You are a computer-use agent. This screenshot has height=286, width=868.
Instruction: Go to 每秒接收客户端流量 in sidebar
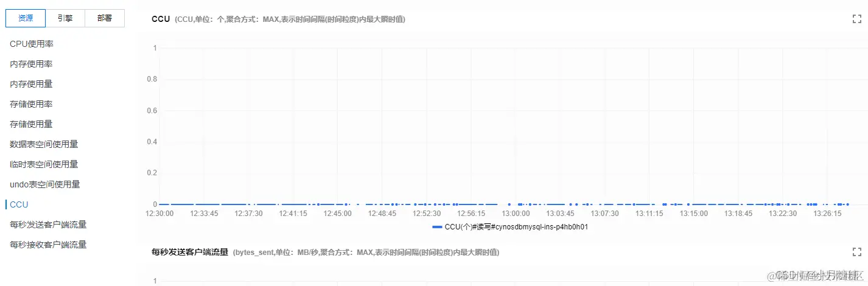[48, 245]
